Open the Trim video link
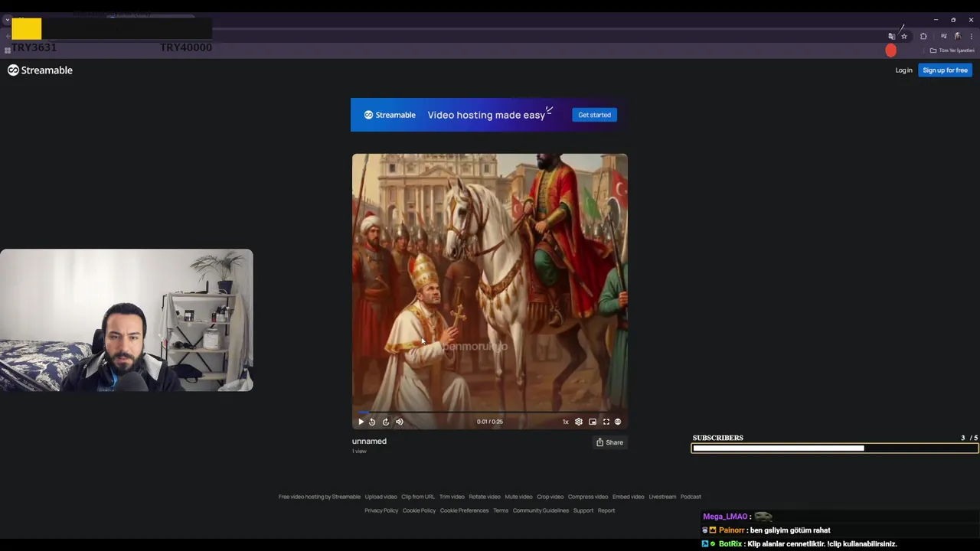The image size is (980, 551). click(x=452, y=497)
